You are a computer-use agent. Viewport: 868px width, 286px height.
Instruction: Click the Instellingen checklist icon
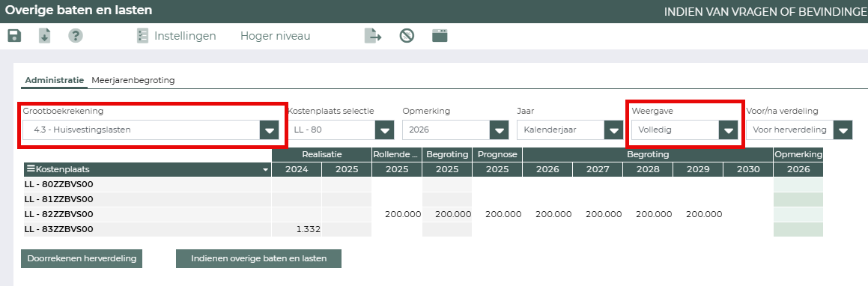pos(142,36)
